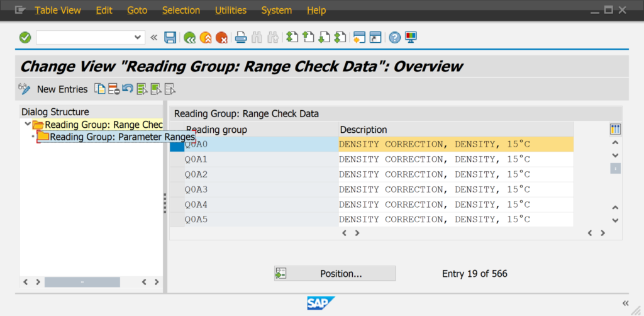Go to the last page icon
Screen dimensions: 644x316
click(x=340, y=38)
